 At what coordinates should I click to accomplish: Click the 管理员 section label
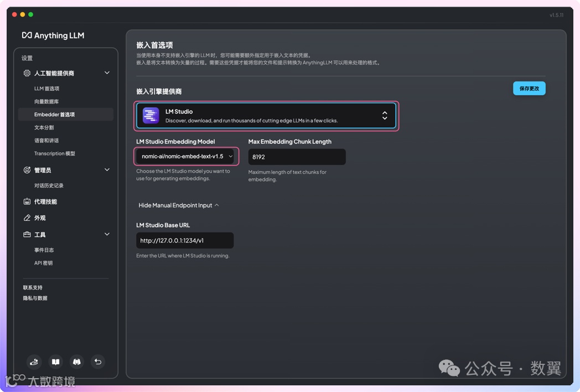[43, 170]
